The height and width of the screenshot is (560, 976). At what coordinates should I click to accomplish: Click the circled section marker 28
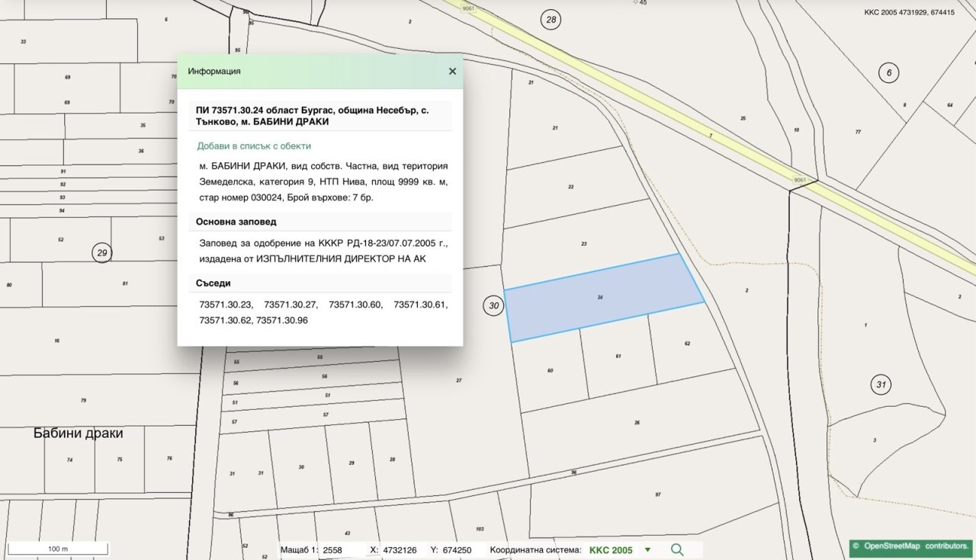pos(551,20)
